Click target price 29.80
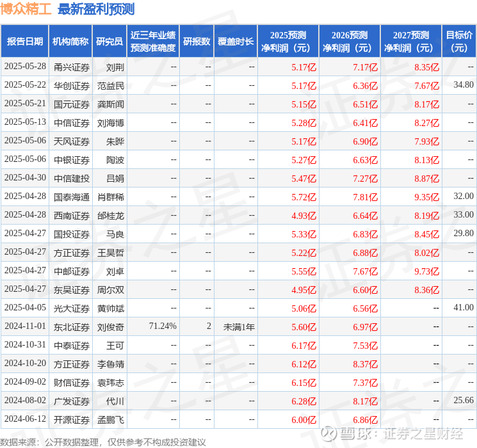 tap(464, 233)
